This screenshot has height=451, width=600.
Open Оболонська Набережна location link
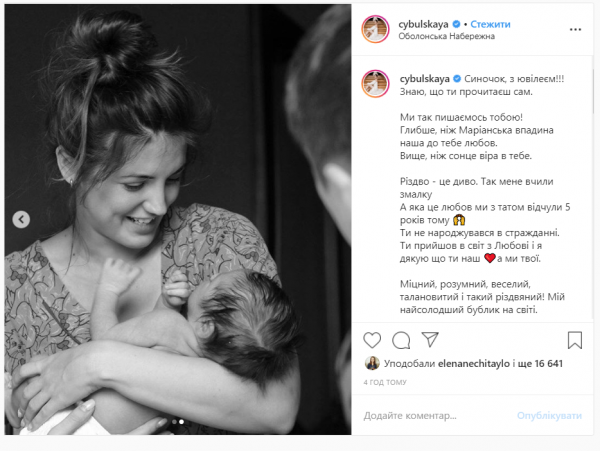pyautogui.click(x=447, y=36)
